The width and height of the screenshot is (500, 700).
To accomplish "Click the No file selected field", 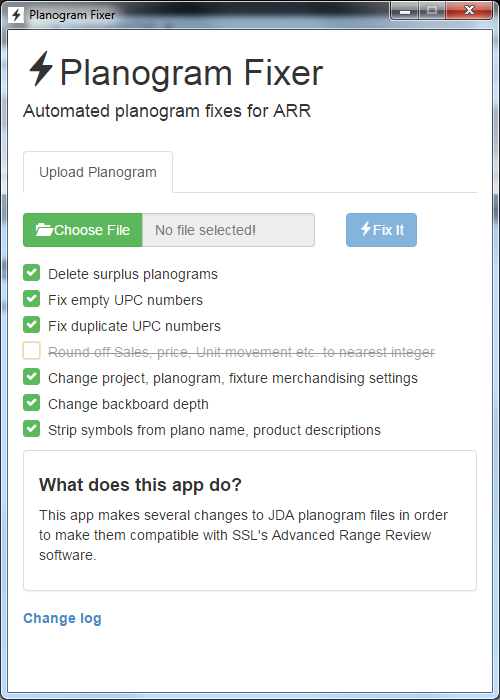I will coord(228,230).
